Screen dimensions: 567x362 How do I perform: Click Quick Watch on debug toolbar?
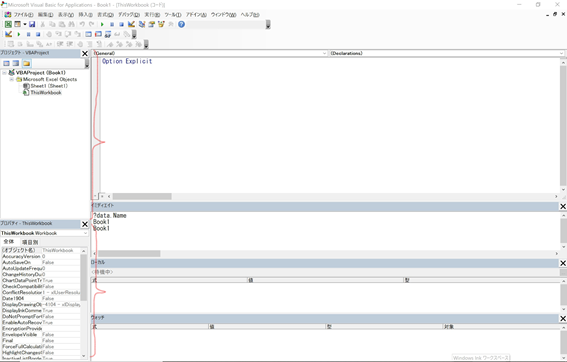[x=117, y=34]
